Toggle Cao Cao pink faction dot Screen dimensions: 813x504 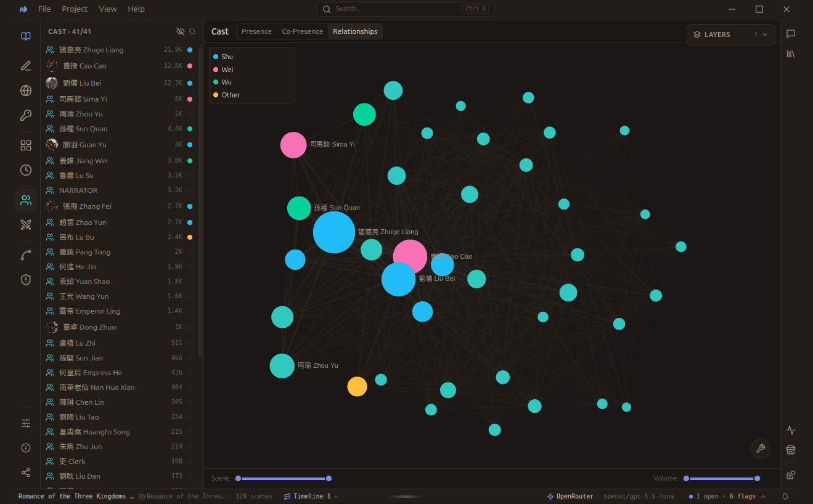pos(190,66)
